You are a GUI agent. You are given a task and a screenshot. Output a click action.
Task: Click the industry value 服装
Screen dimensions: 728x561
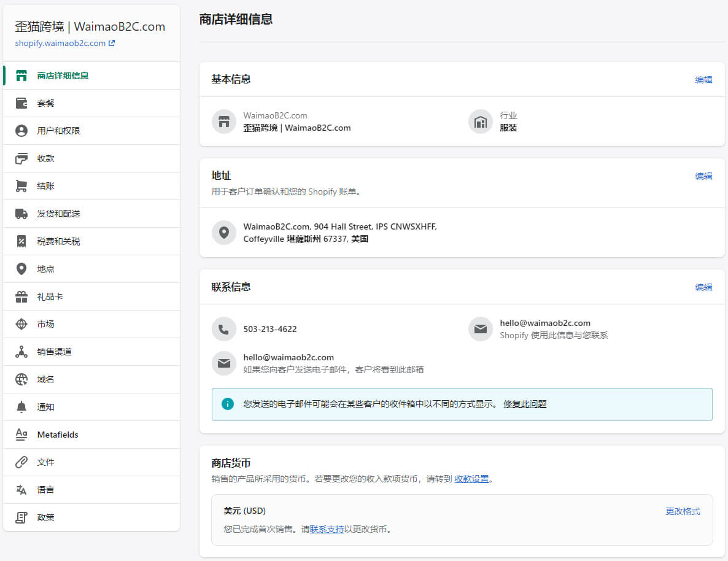pos(508,128)
